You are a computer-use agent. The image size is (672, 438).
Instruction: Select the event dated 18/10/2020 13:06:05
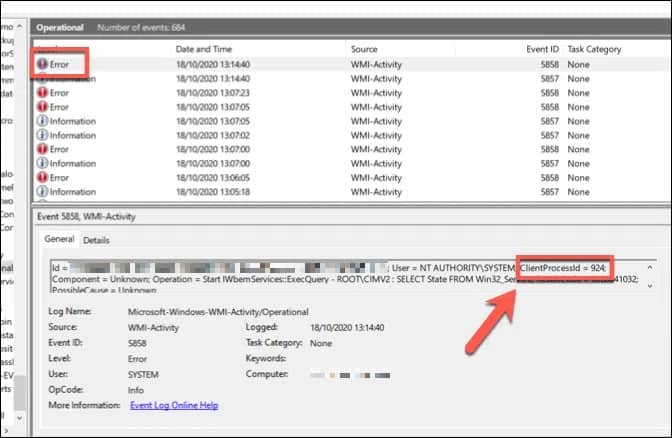click(x=350, y=177)
